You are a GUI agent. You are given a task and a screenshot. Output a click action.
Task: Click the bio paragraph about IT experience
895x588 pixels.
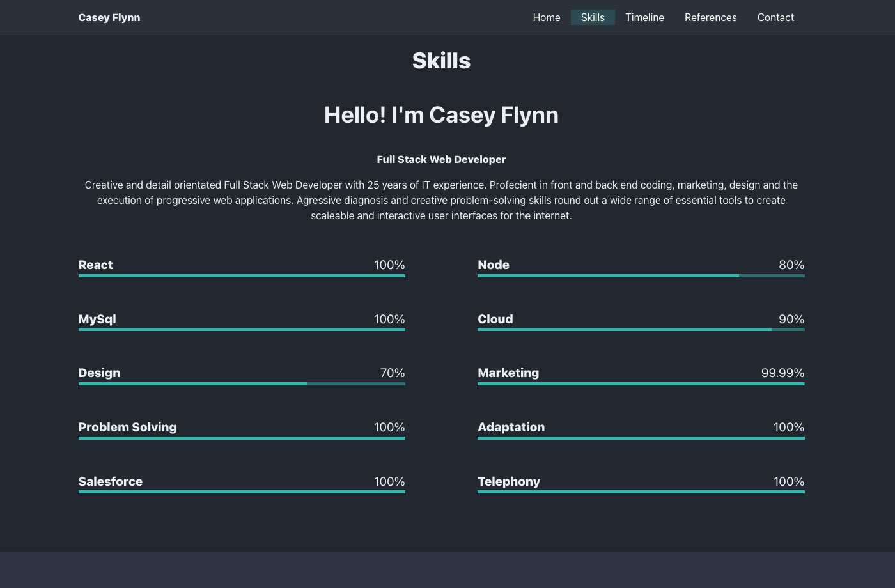point(441,200)
